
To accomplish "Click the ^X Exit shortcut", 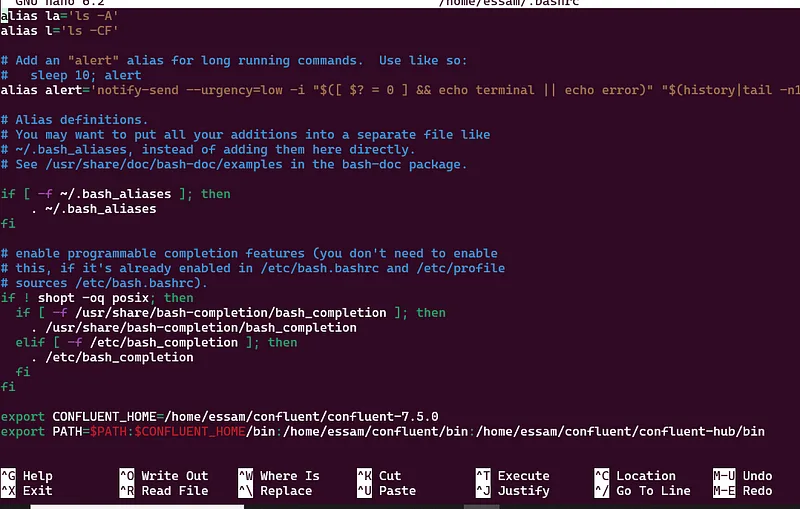I will coord(27,491).
